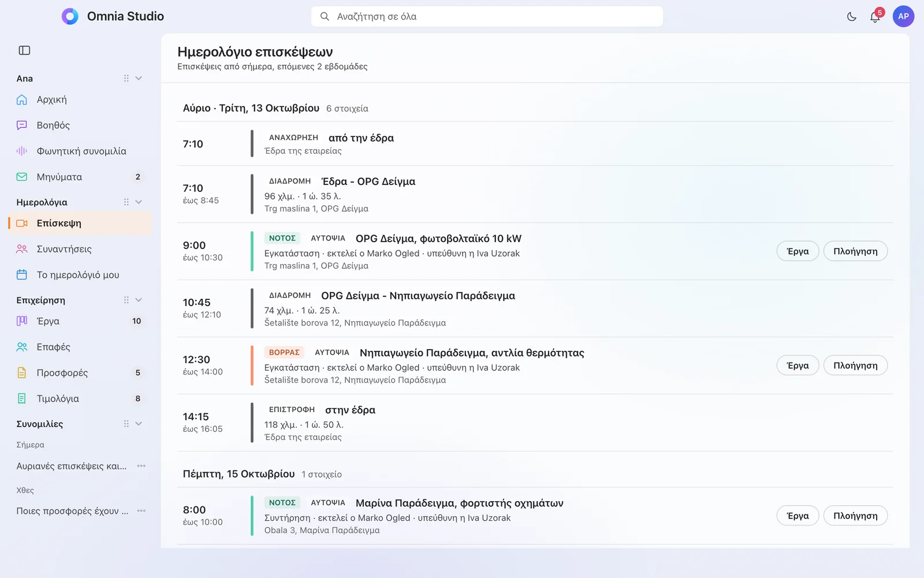Open conversation 'Ποιες προσφορές έχουν ...'
This screenshot has width=924, height=578.
point(72,511)
